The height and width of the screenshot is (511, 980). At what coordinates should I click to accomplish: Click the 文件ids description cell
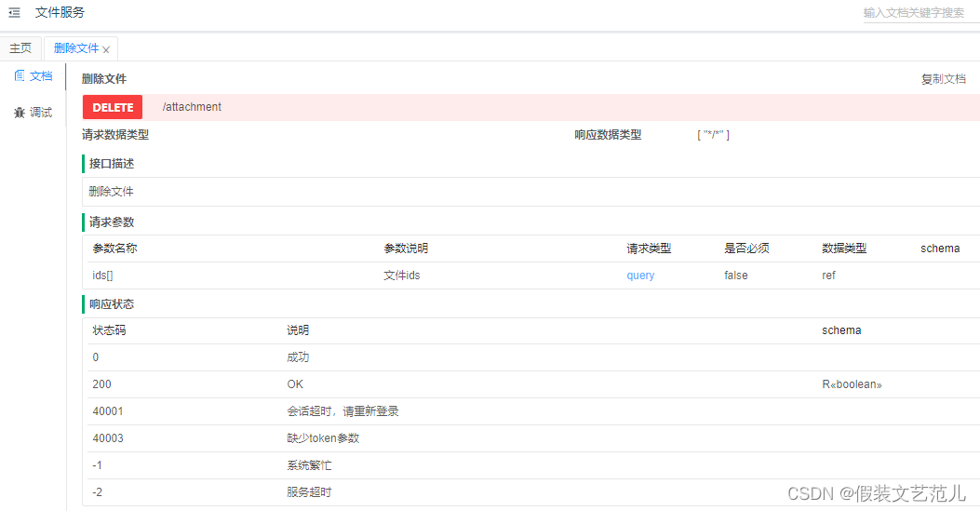pos(402,276)
